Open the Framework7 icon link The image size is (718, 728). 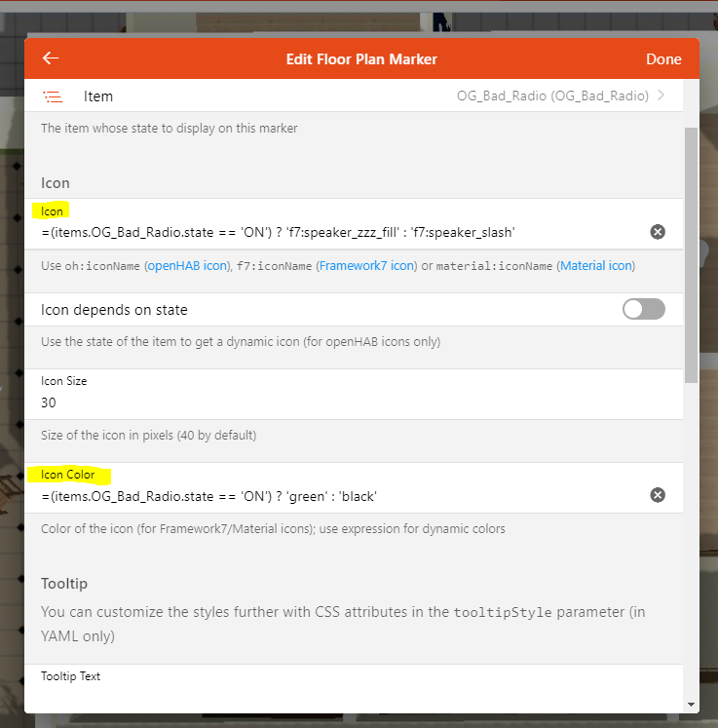click(x=366, y=266)
